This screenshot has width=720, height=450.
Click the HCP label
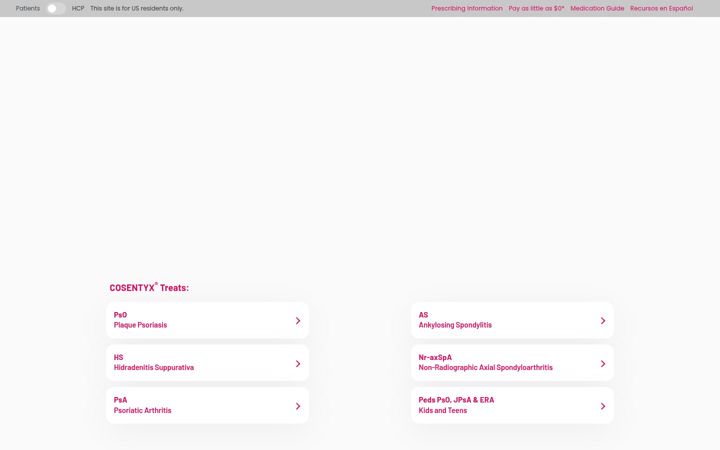coord(78,8)
